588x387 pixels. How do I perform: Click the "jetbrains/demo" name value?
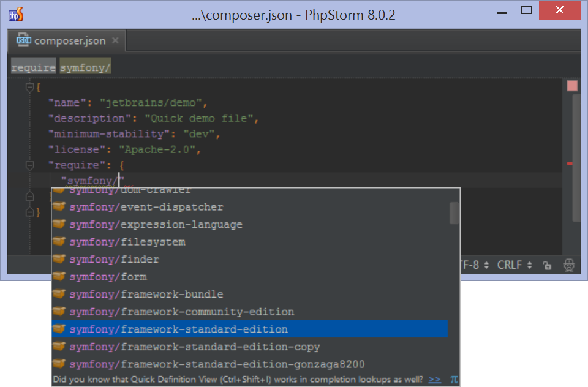pyautogui.click(x=151, y=103)
